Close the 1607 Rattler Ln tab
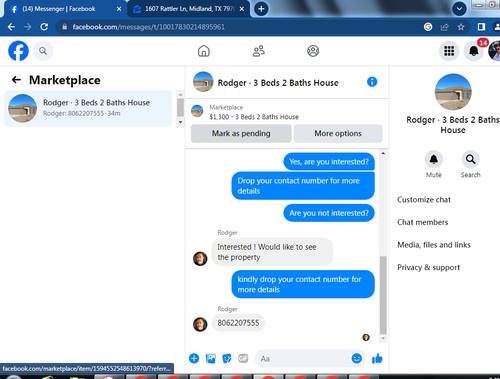Image resolution: width=500 pixels, height=379 pixels. 242,9
